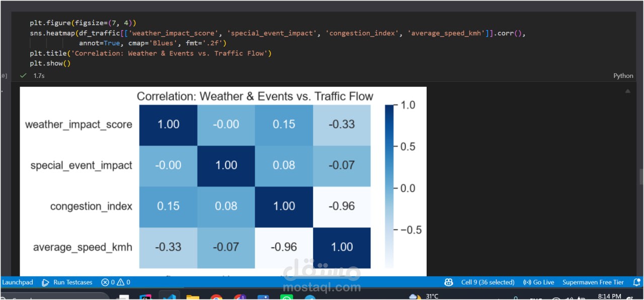
Task: Click the VS Code icon in the taskbar
Action: tap(169, 297)
